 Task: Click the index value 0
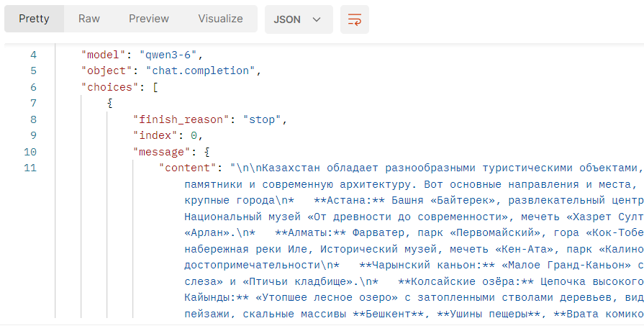[x=194, y=135]
